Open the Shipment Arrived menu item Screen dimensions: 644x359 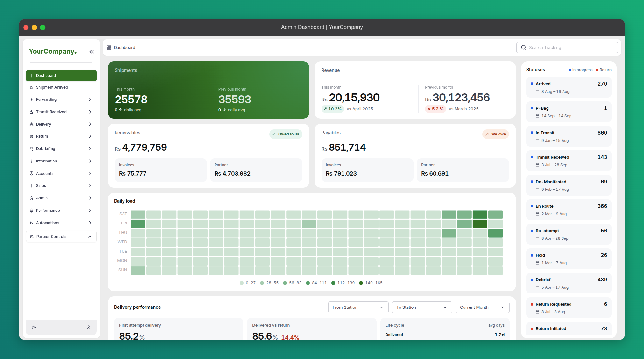point(61,87)
